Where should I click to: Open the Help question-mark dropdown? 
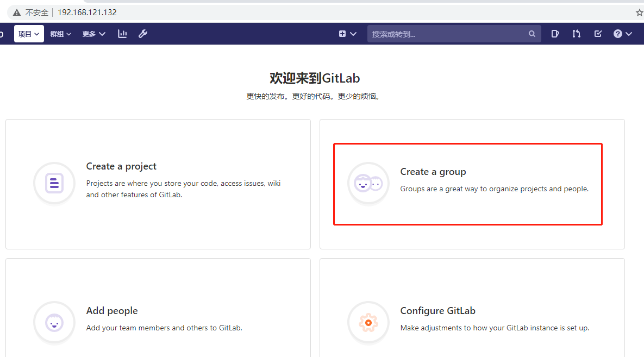click(623, 34)
